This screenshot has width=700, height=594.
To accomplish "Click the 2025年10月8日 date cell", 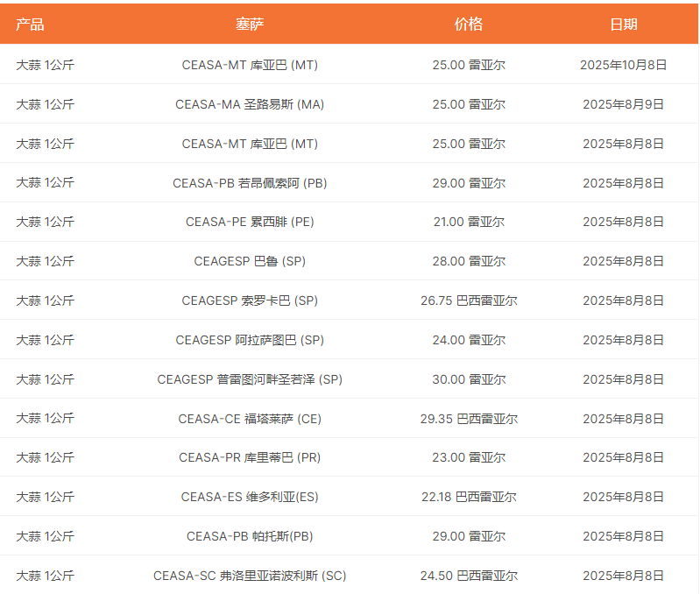I will tap(623, 65).
